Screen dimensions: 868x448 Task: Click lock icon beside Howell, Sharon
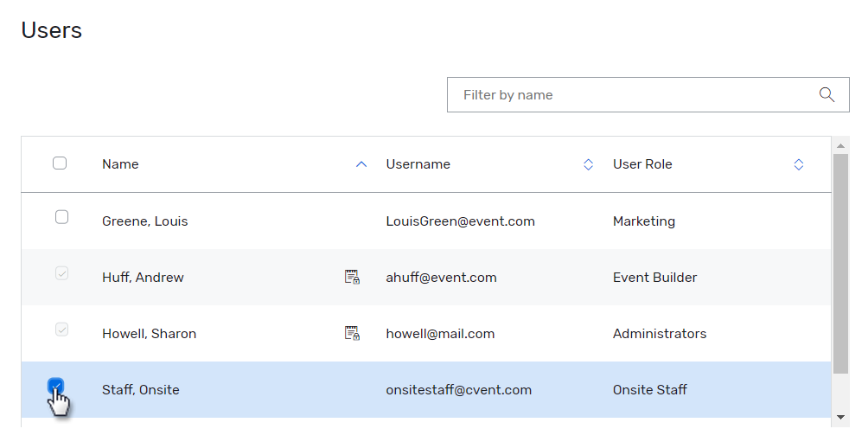point(352,334)
